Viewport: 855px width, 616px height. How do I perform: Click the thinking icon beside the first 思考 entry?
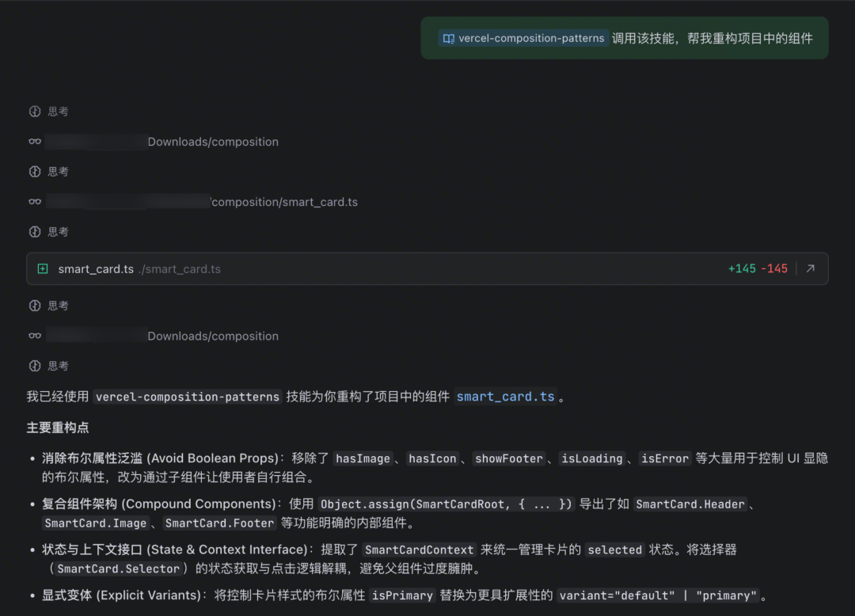pos(35,111)
